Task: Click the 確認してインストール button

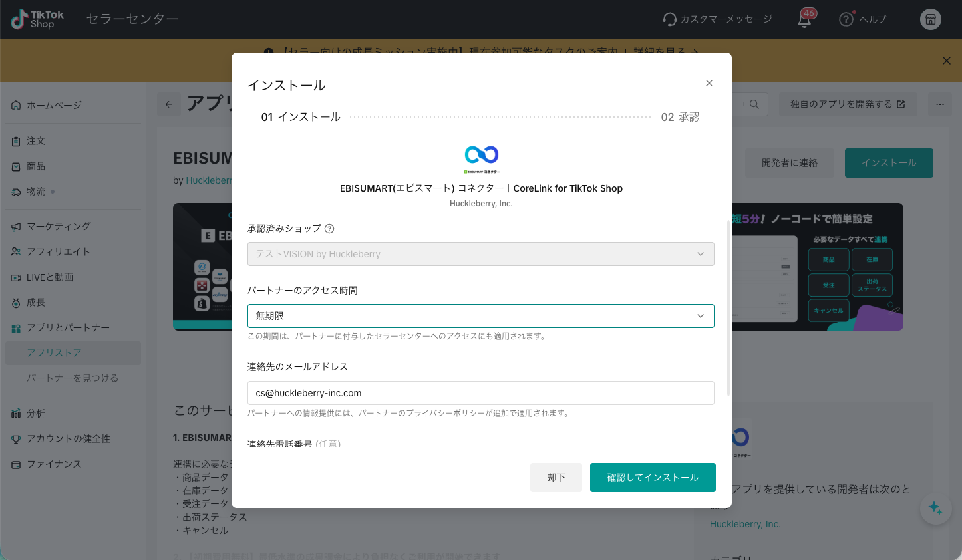Action: coord(653,478)
